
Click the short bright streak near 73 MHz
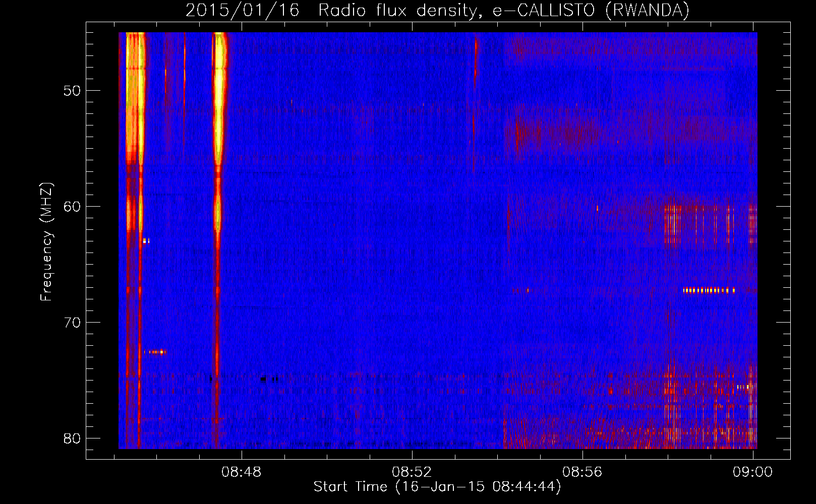155,352
